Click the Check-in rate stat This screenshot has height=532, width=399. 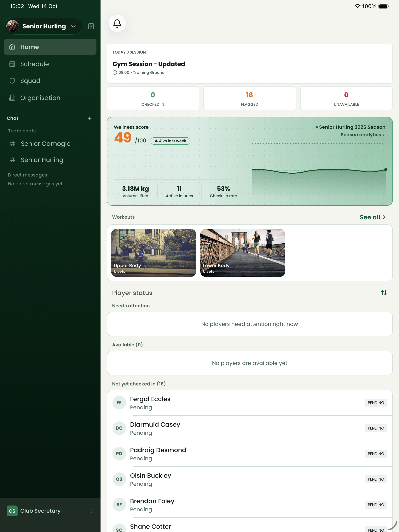click(223, 192)
